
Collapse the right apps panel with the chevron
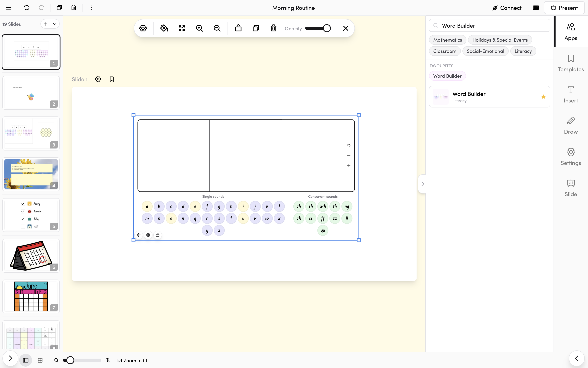422,184
